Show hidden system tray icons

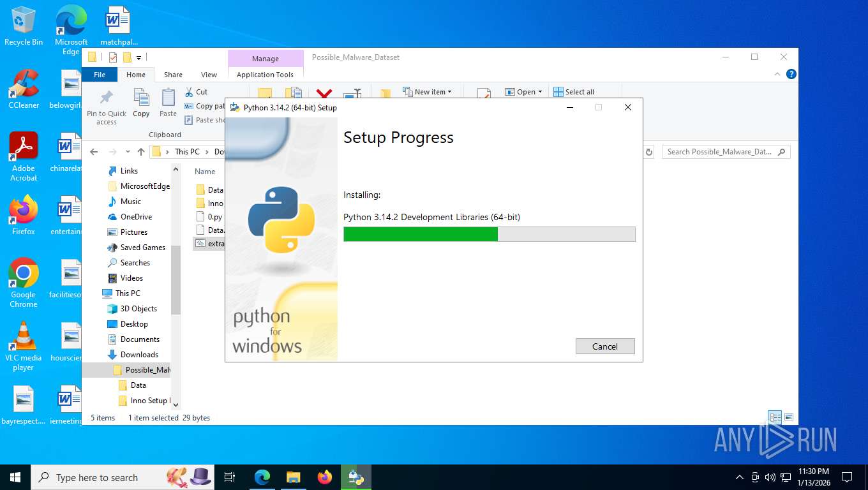coord(740,477)
